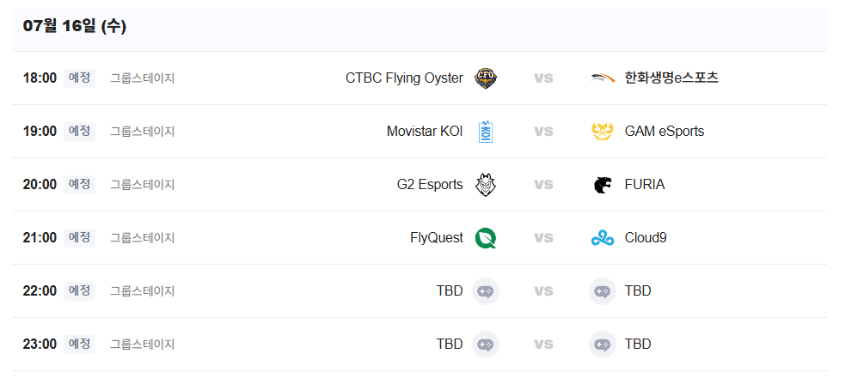This screenshot has width=853, height=392.
Task: Open the CTBC Flying Oyster team name
Action: 404,78
